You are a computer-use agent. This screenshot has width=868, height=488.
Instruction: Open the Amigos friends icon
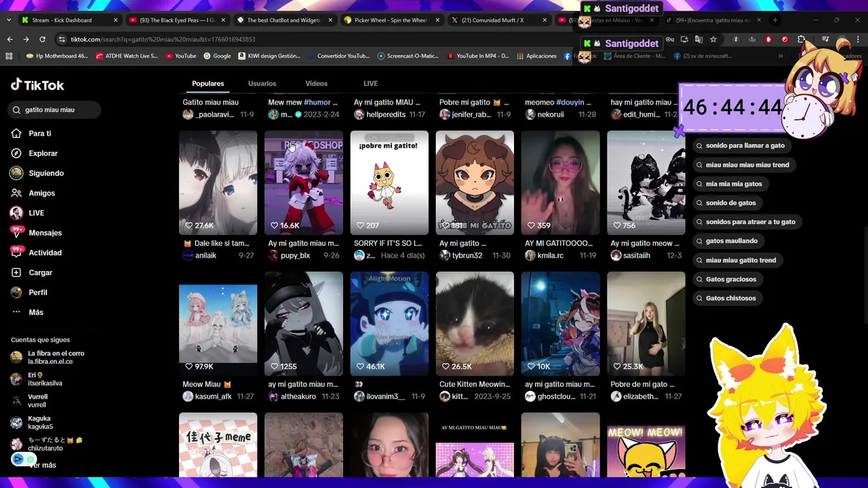click(x=16, y=193)
